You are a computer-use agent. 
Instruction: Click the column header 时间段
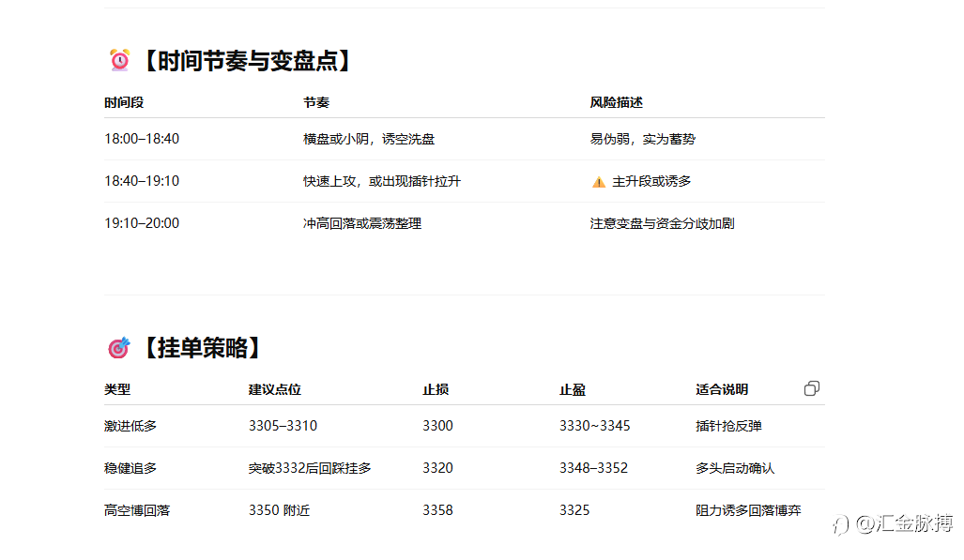124,102
